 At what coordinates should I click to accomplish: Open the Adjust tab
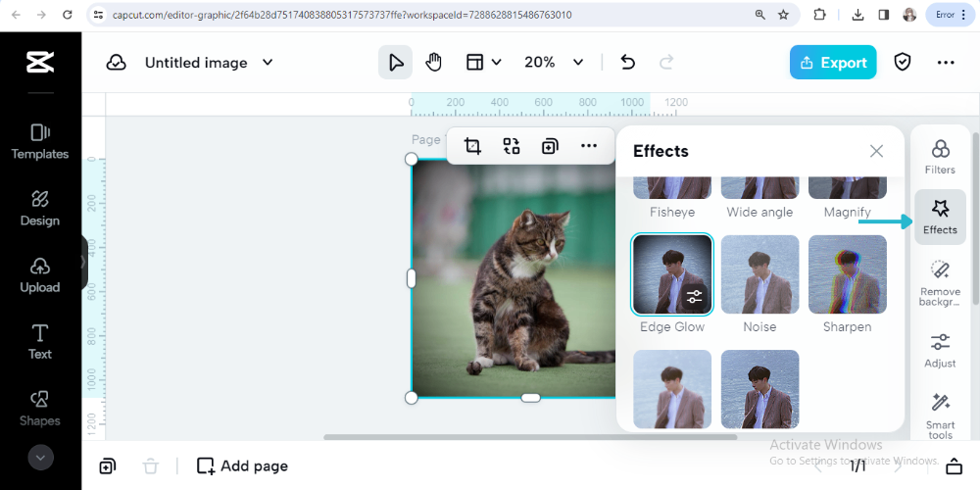click(940, 350)
